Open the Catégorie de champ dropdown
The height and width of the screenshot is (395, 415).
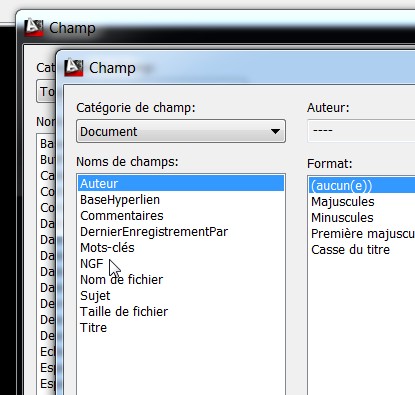pyautogui.click(x=181, y=131)
